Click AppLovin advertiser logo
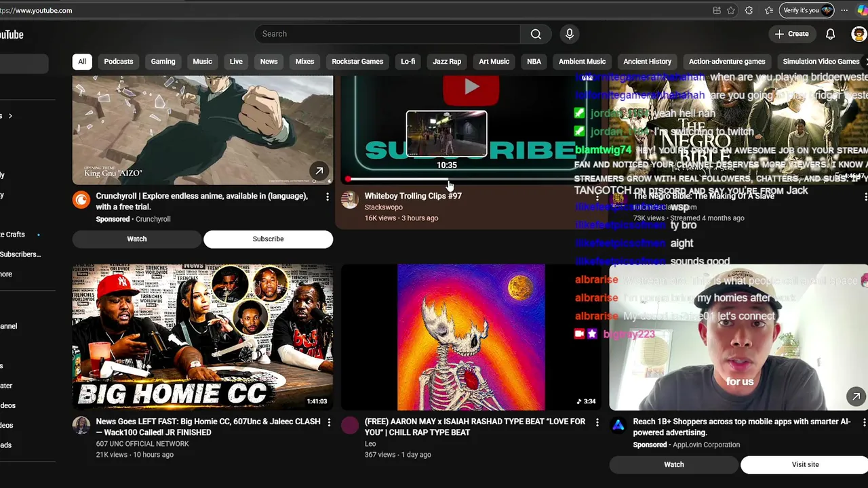This screenshot has height=488, width=868. (x=618, y=425)
